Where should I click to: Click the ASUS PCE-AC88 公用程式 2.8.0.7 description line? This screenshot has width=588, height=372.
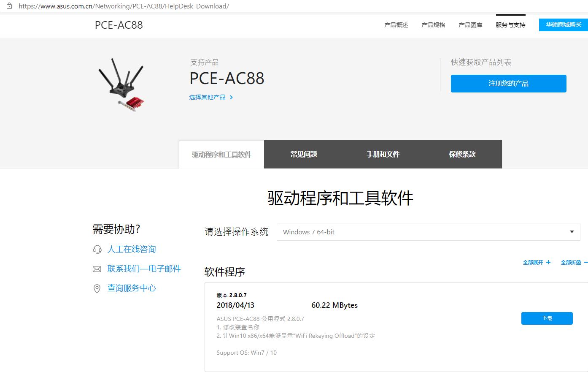pyautogui.click(x=260, y=319)
